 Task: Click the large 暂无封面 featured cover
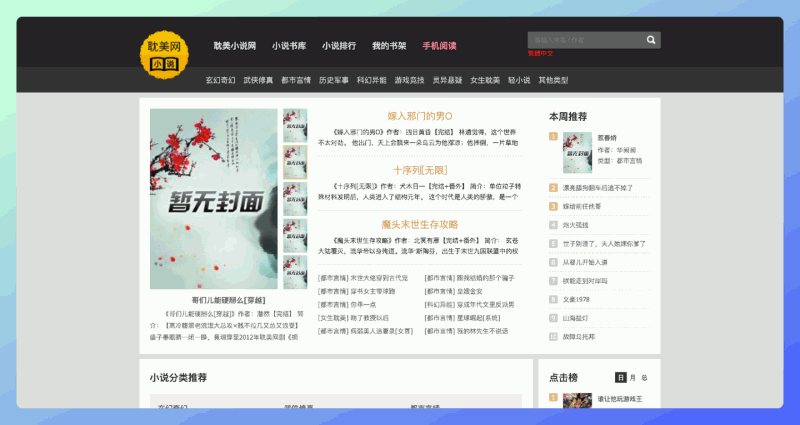[x=214, y=199]
